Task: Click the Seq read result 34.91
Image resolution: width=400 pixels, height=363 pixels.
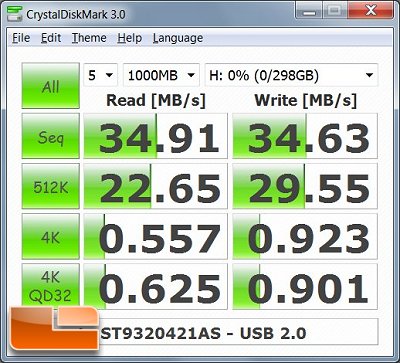Action: point(155,136)
